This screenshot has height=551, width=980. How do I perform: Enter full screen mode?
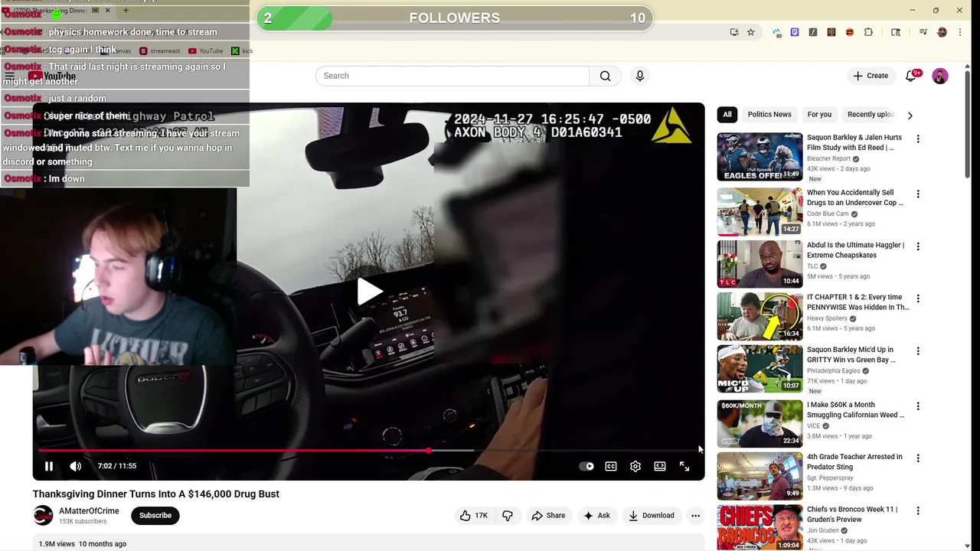pyautogui.click(x=684, y=466)
